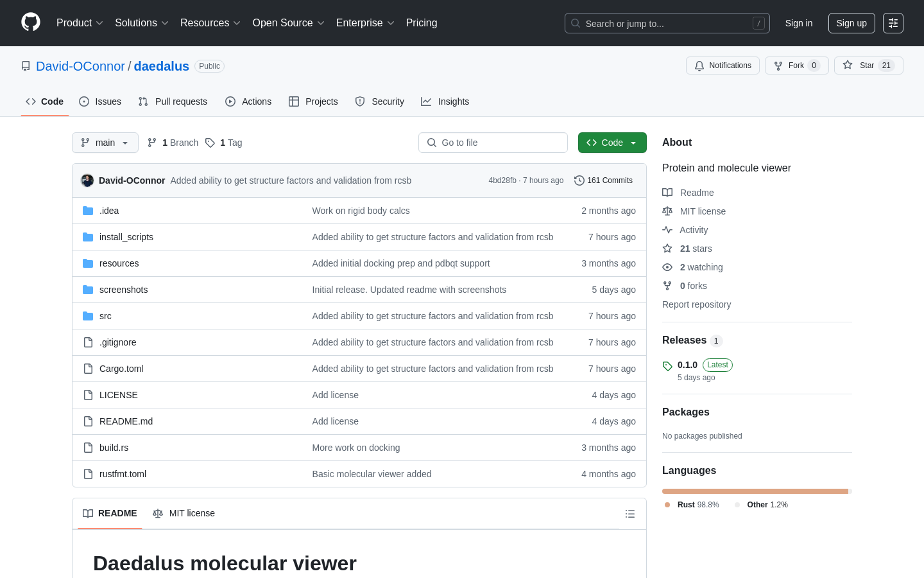This screenshot has width=924, height=578.
Task: Open the green Code dropdown
Action: click(612, 143)
